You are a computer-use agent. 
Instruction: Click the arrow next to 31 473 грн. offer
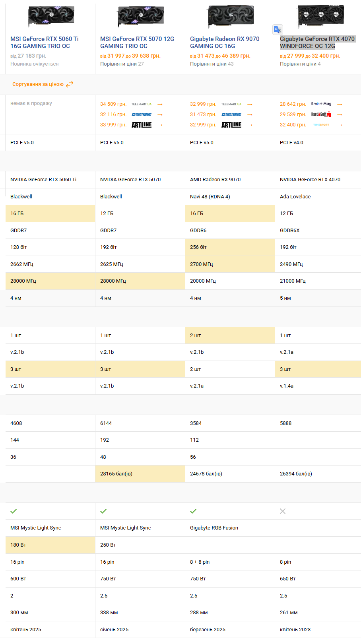250,114
